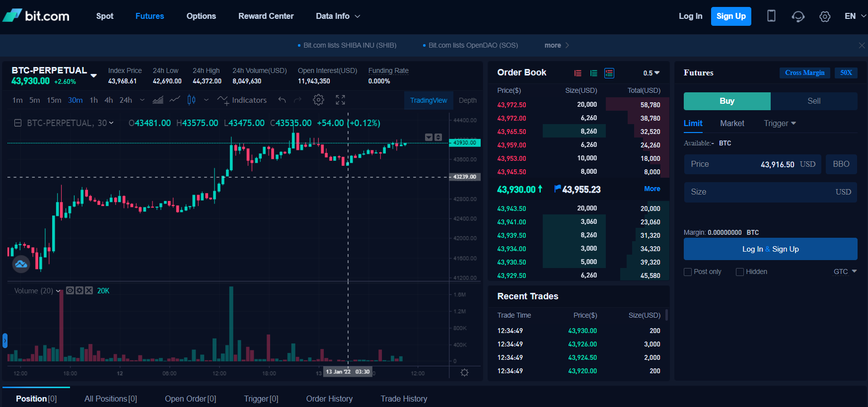The width and height of the screenshot is (868, 407).
Task: Undo last chart action
Action: tap(282, 100)
